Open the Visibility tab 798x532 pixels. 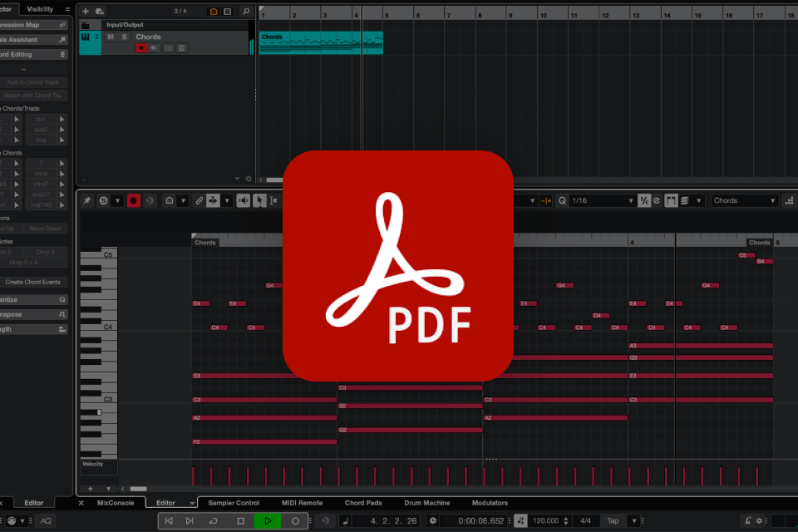coord(40,9)
